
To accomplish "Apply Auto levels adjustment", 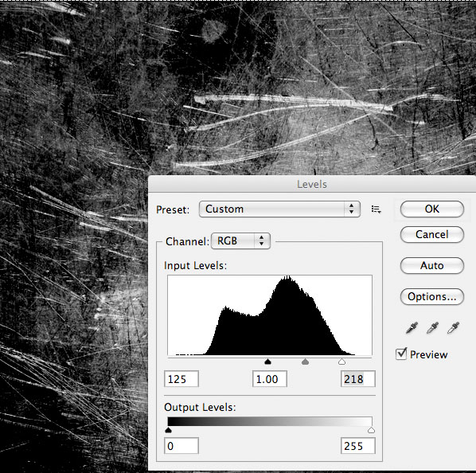I will pyautogui.click(x=432, y=266).
